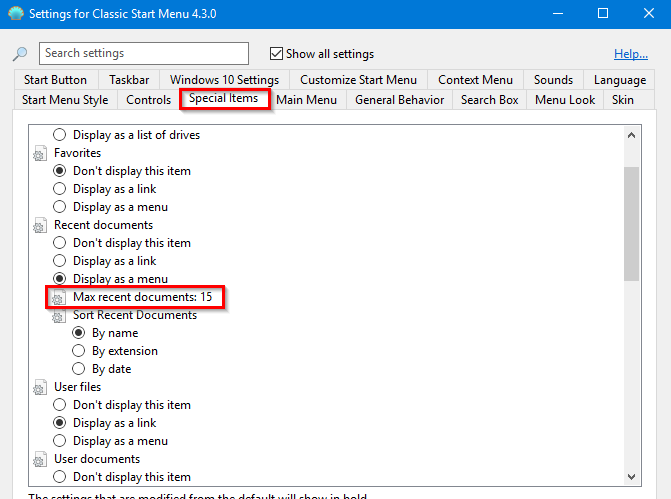Click the Max recent documents setting icon
The height and width of the screenshot is (499, 671).
tap(60, 297)
